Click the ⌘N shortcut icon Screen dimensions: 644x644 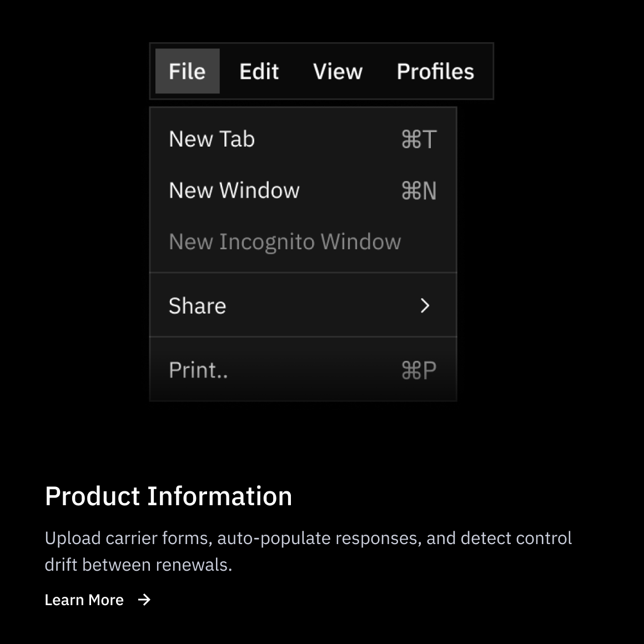click(x=419, y=191)
